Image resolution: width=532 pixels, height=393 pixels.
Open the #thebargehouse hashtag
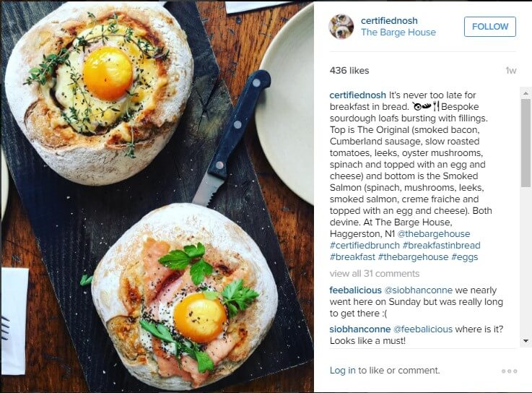[x=413, y=256]
